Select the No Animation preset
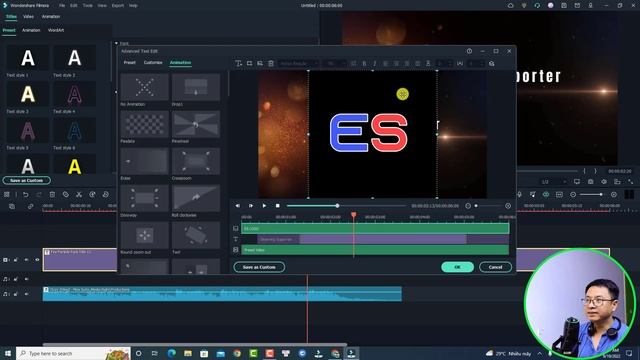Image resolution: width=640 pixels, height=360 pixels. (x=144, y=87)
